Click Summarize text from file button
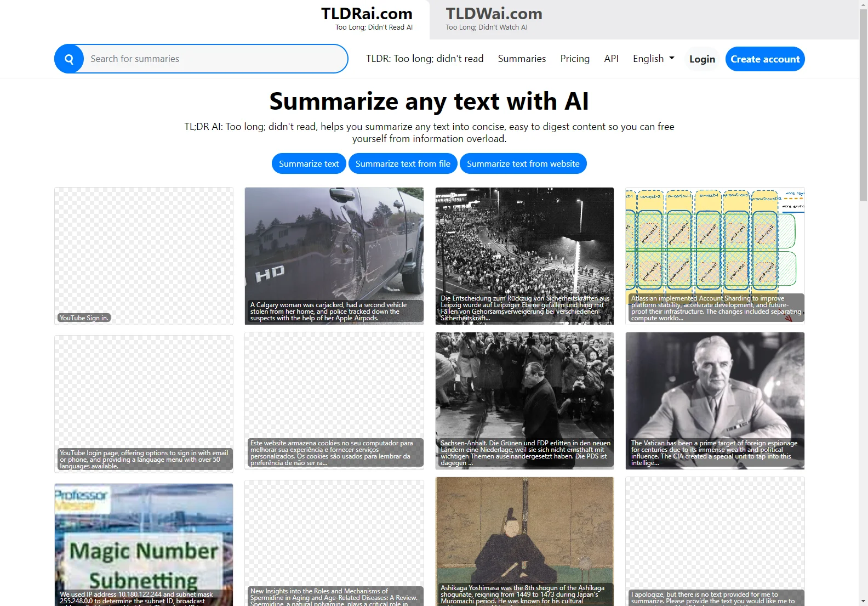The height and width of the screenshot is (606, 868). point(403,163)
